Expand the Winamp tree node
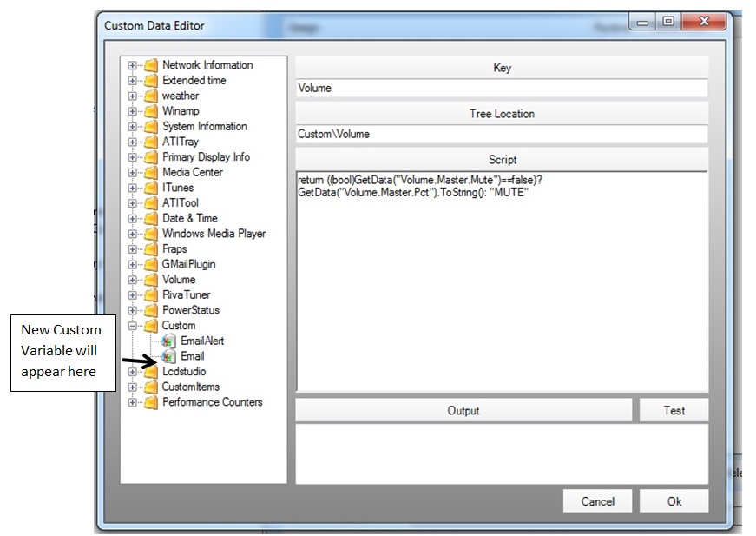 pos(132,111)
